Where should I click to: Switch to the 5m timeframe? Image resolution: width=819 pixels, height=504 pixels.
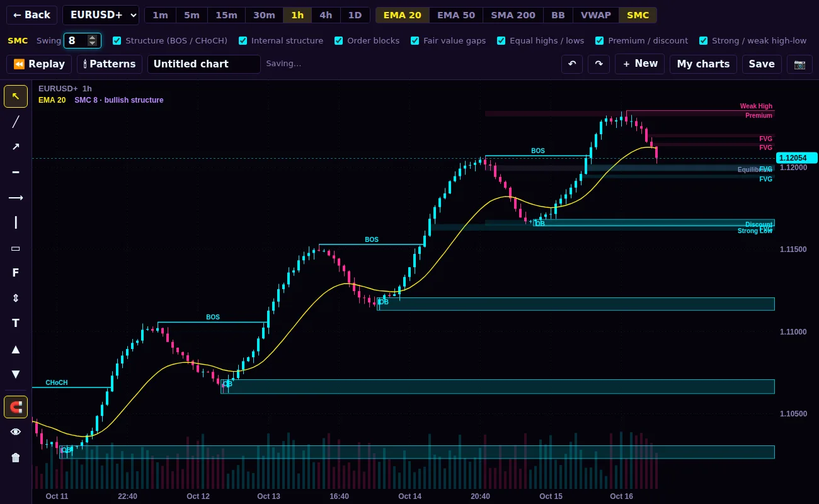click(192, 15)
